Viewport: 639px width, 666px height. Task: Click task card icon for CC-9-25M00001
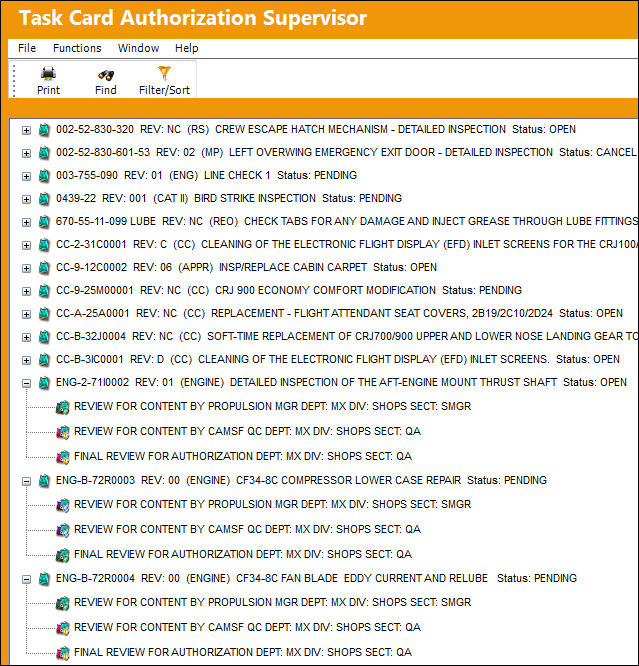coord(44,291)
